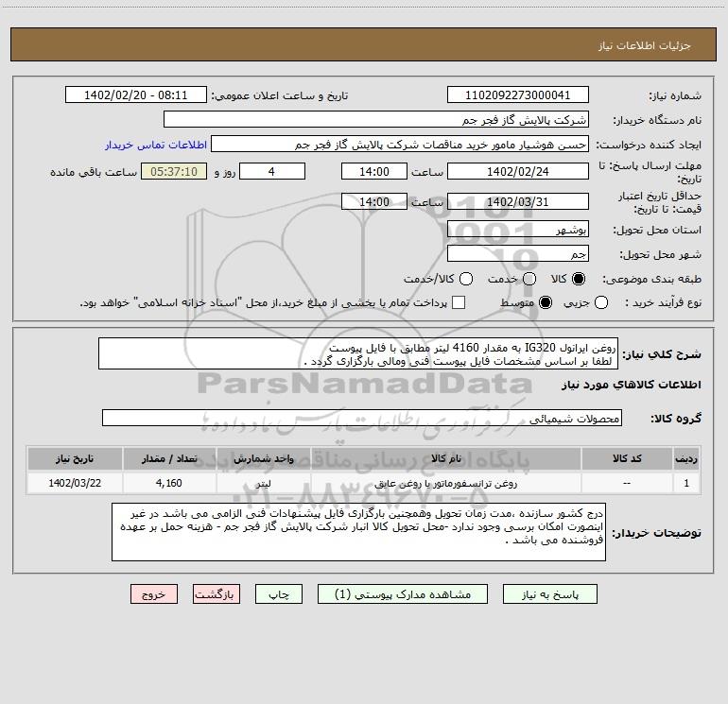This screenshot has height=704, width=728.
Task: Click the item name cell روغن ترانسفورماتور
Action: tap(445, 483)
